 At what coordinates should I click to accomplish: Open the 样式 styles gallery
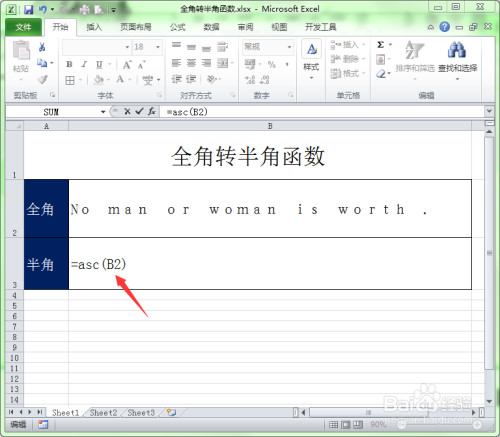click(x=311, y=60)
